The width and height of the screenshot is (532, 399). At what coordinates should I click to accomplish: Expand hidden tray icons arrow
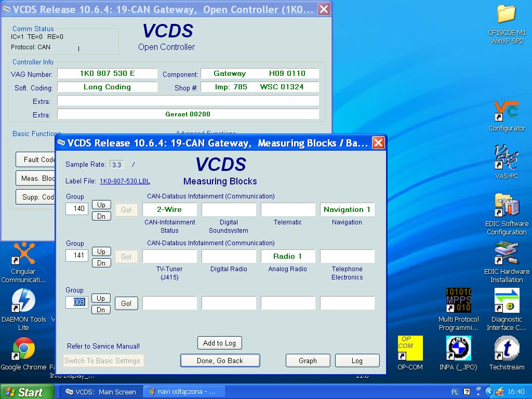coord(489,392)
